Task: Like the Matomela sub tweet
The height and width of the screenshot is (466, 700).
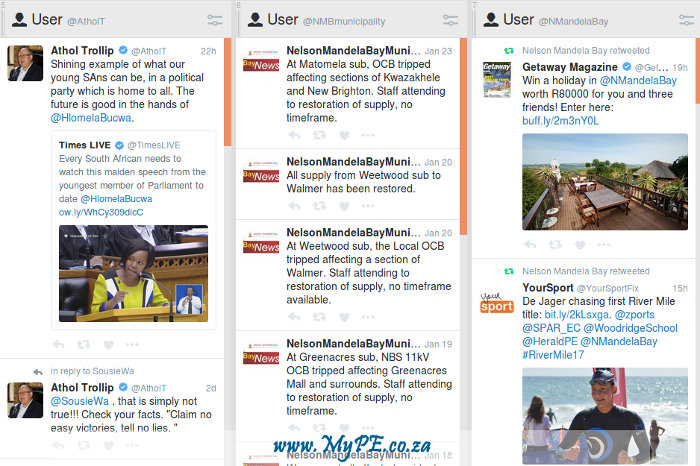Action: 344,135
